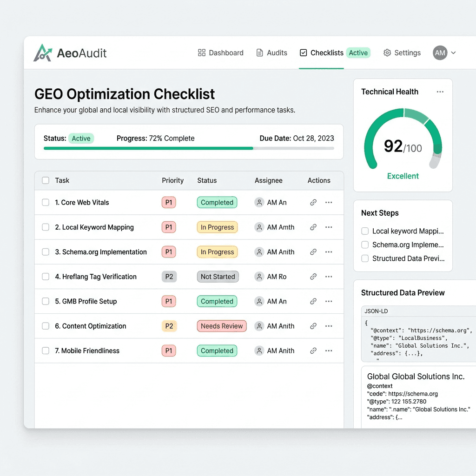Click the Priority column header
The width and height of the screenshot is (476, 476).
click(173, 180)
